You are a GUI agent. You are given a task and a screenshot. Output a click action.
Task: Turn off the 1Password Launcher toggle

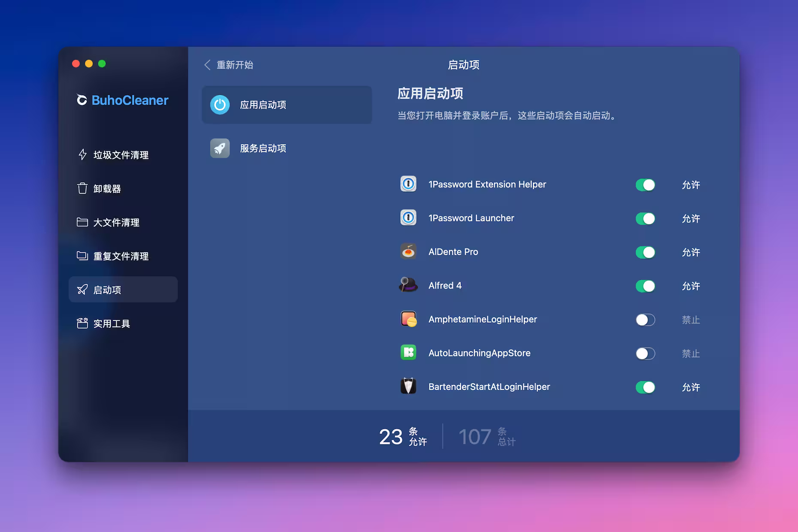(x=645, y=219)
